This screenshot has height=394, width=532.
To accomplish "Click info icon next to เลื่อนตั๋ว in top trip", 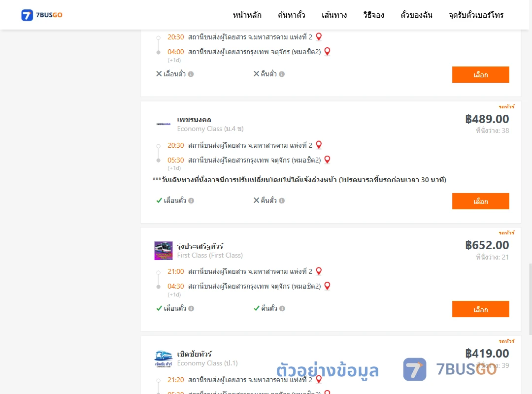I will pos(191,74).
